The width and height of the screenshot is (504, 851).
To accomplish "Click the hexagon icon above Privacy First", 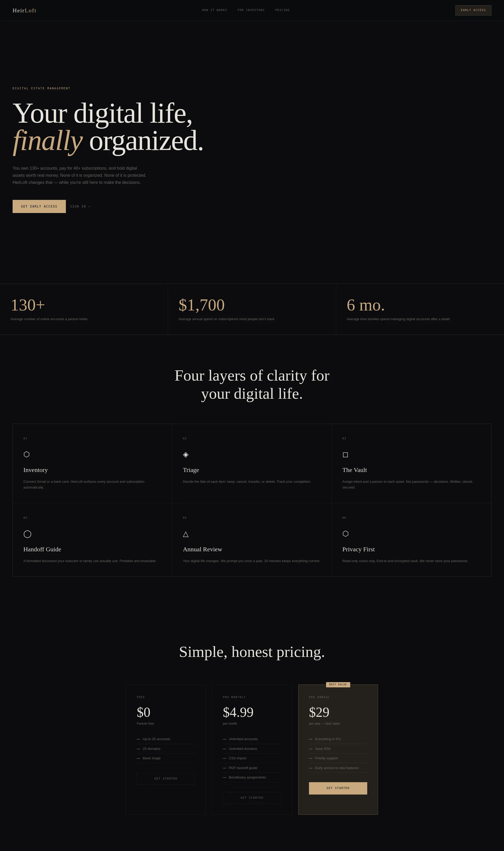I will [x=345, y=534].
